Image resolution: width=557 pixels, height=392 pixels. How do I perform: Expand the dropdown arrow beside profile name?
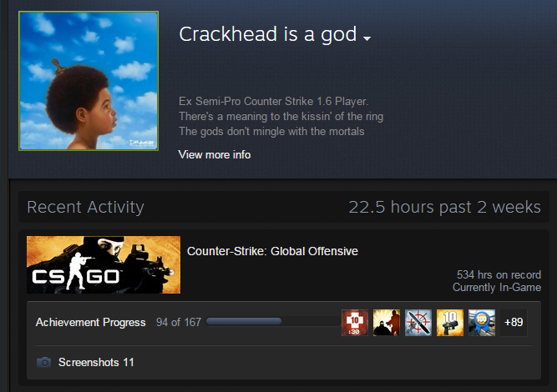pos(367,38)
